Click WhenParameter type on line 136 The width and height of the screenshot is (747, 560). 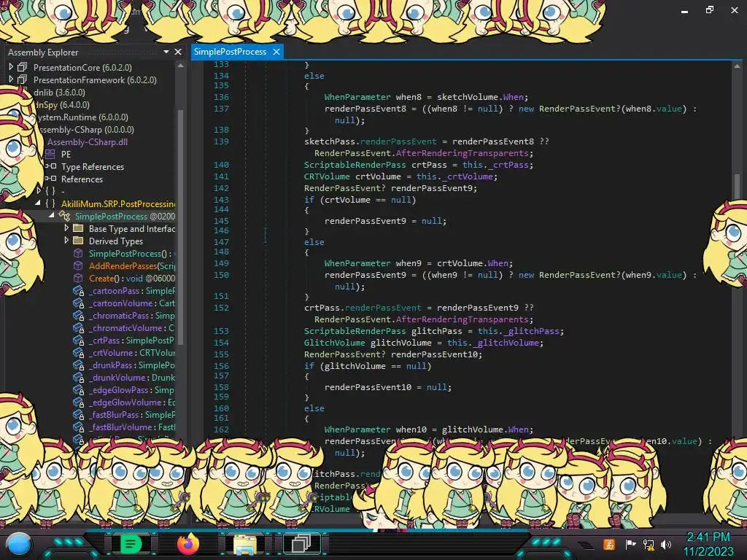pyautogui.click(x=357, y=97)
